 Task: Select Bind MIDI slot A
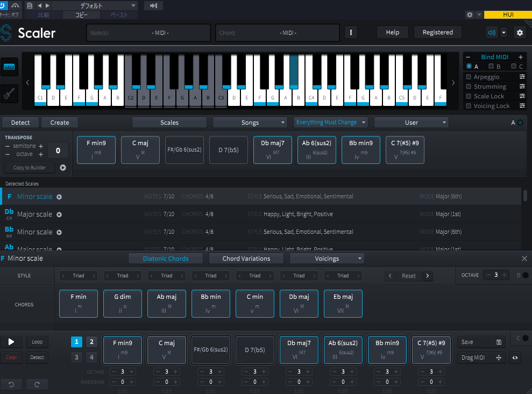(469, 66)
